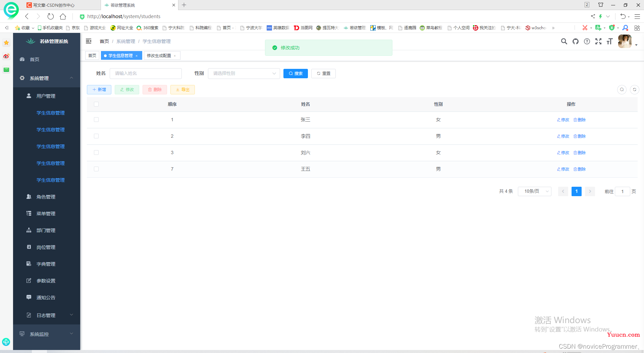Click 删除 link in row 李四
Screen dimensions: 644x353
point(580,136)
